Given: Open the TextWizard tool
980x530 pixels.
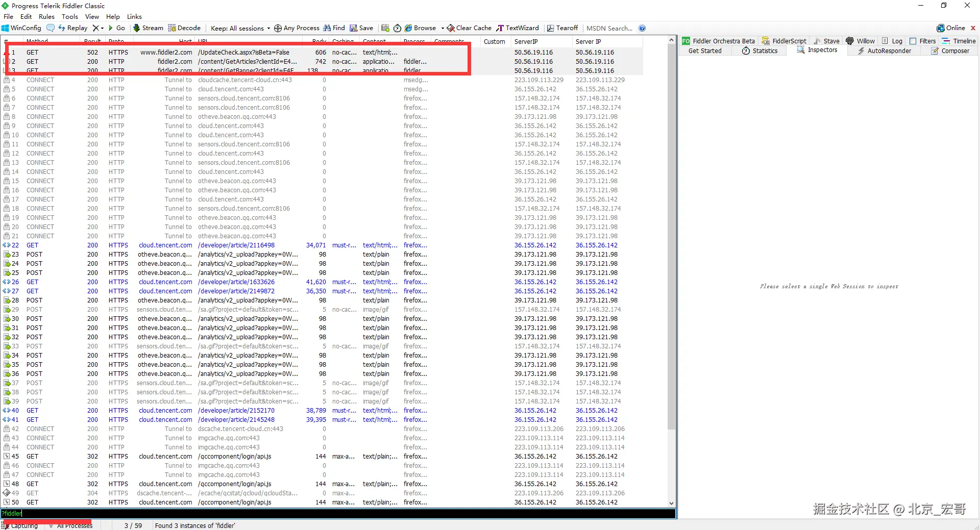Looking at the screenshot, I should (518, 28).
